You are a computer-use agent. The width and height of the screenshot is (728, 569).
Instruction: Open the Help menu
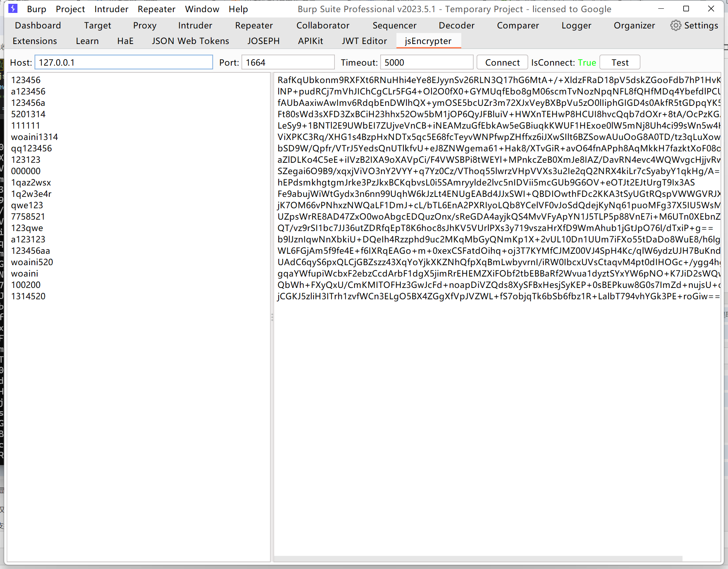[238, 9]
